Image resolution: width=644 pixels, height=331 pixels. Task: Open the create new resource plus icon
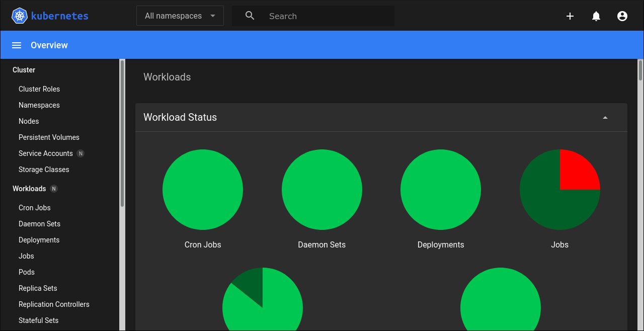pyautogui.click(x=570, y=16)
